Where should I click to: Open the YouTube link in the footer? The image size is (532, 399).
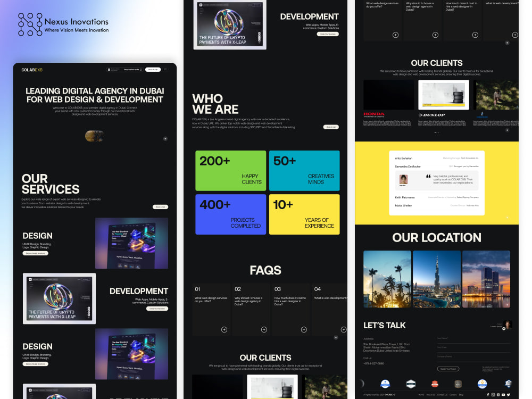(503, 395)
